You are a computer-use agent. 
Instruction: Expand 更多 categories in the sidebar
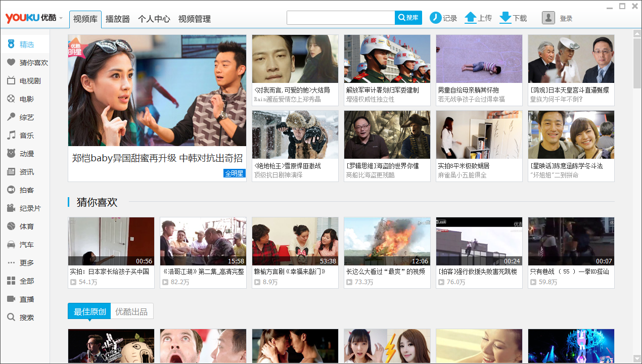pos(11,263)
